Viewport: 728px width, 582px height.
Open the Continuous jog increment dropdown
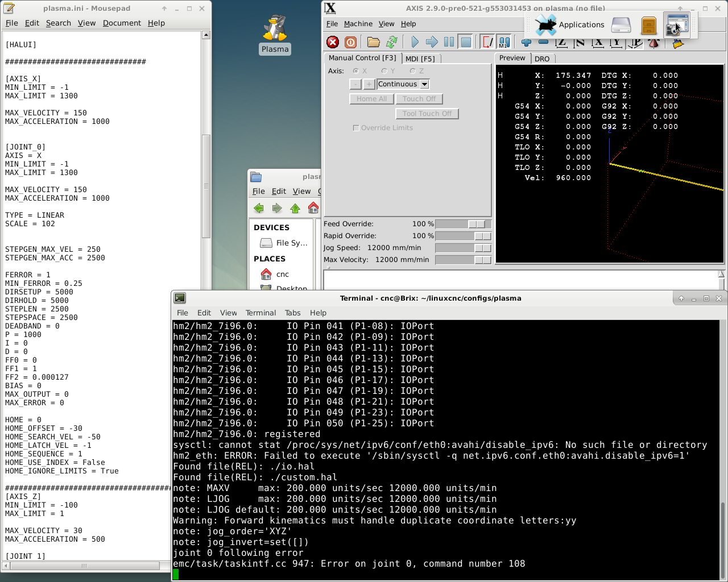click(x=403, y=84)
